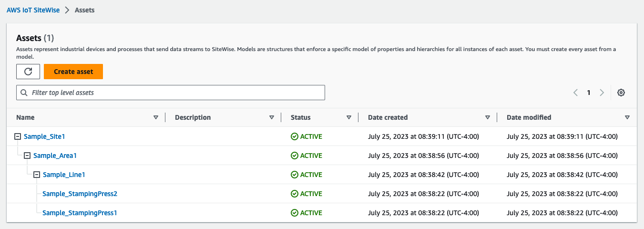This screenshot has height=229, width=644.
Task: Collapse the Sample_Area1 tree node
Action: tap(27, 156)
